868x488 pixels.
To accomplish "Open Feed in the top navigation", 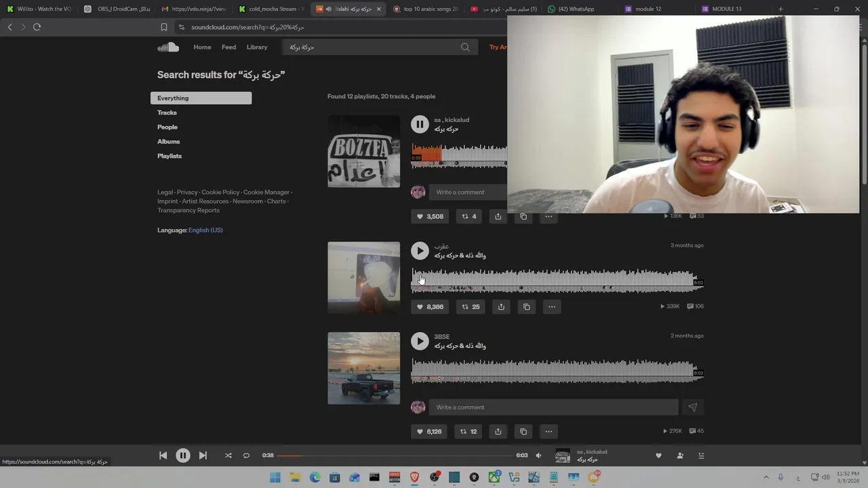I will click(x=229, y=47).
